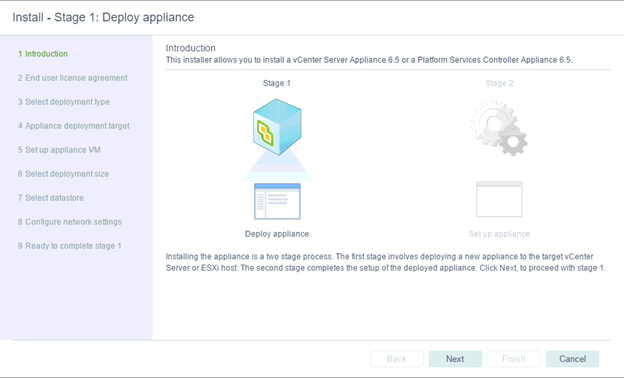This screenshot has width=624, height=378.
Task: Click the 'Install - Stage 1: Deploy appliance' title
Action: (103, 18)
